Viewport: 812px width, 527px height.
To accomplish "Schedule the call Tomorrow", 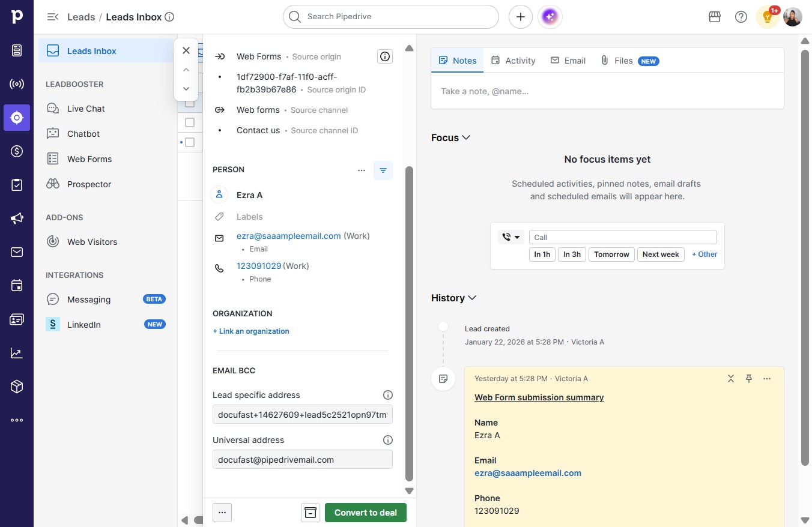I will (x=611, y=254).
